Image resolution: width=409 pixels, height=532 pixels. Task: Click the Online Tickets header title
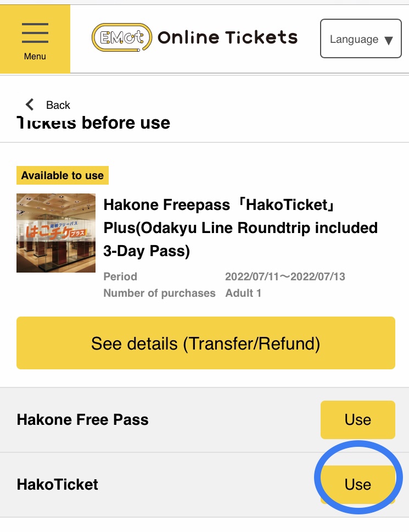click(x=227, y=37)
